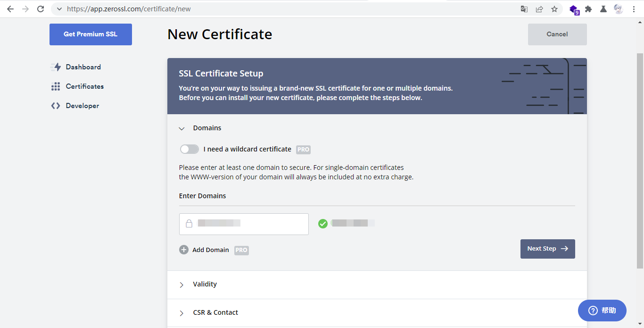Viewport: 644px width, 328px height.
Task: Bookmark page with star icon
Action: click(554, 9)
